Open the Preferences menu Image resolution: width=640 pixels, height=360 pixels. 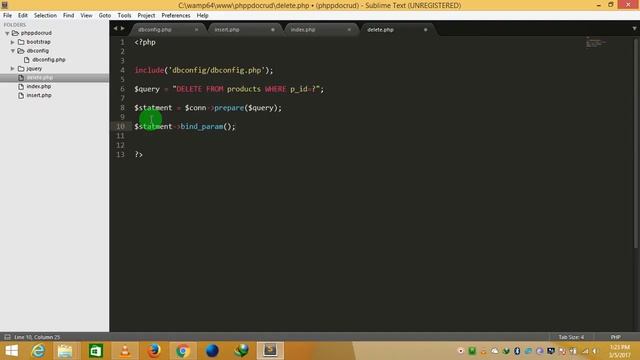[176, 15]
